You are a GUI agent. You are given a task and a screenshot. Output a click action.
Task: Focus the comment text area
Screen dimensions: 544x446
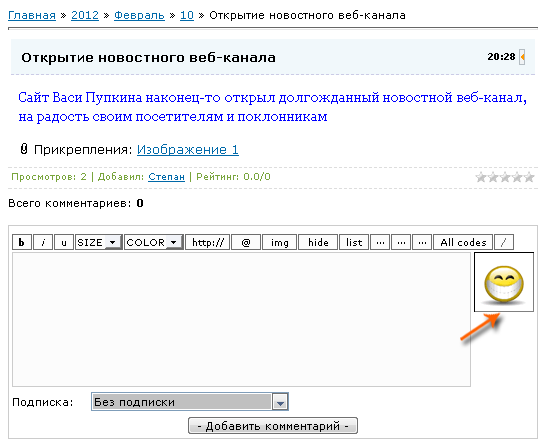[x=241, y=319]
